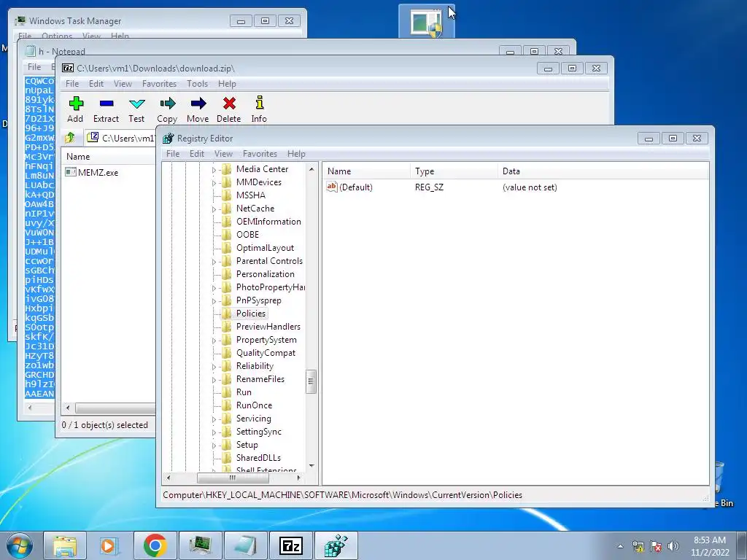Click the Name column header in 7-Zip
Image resolution: width=747 pixels, height=560 pixels.
pyautogui.click(x=108, y=157)
